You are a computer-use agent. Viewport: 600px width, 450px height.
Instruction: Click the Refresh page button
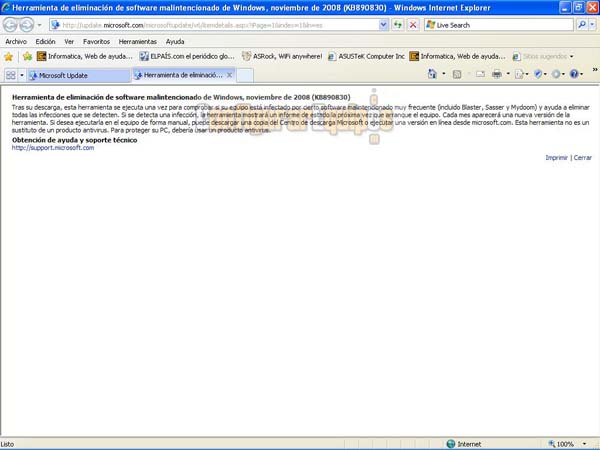[398, 25]
